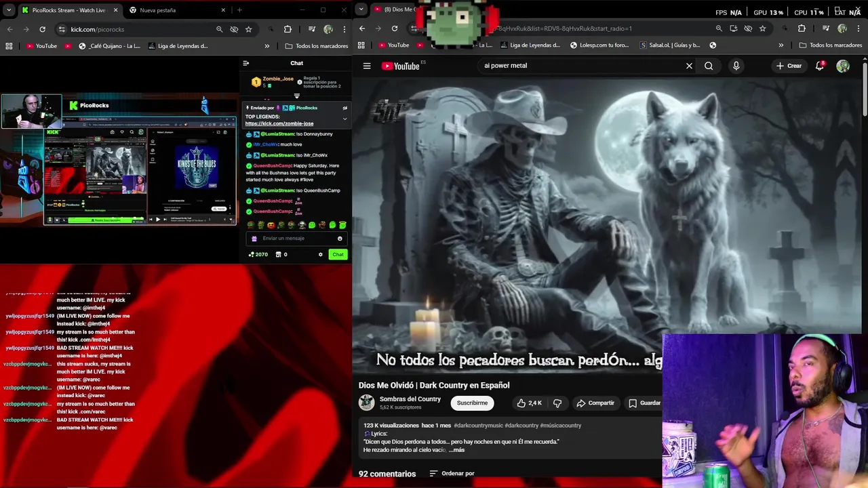The width and height of the screenshot is (868, 488).
Task: Send message with green Chat button
Action: [x=338, y=254]
